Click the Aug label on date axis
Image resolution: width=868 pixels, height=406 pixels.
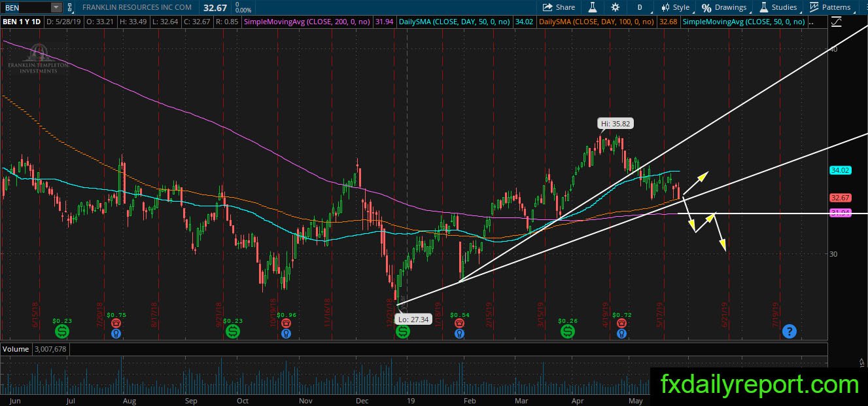130,399
